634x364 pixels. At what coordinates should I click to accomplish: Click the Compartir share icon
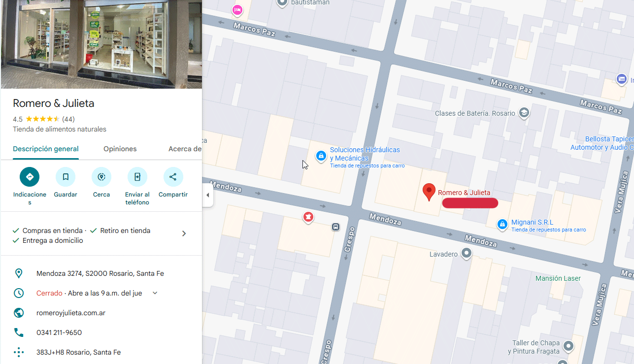(x=173, y=177)
